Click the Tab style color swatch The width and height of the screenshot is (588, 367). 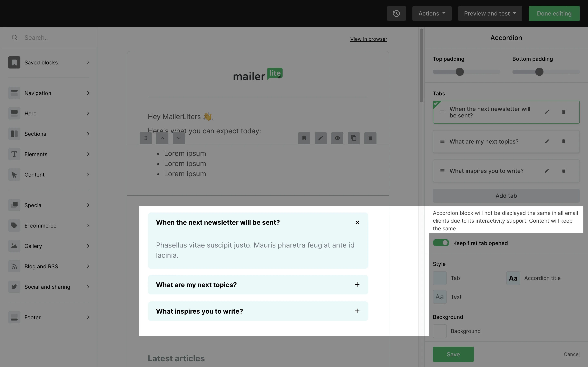[x=440, y=278]
